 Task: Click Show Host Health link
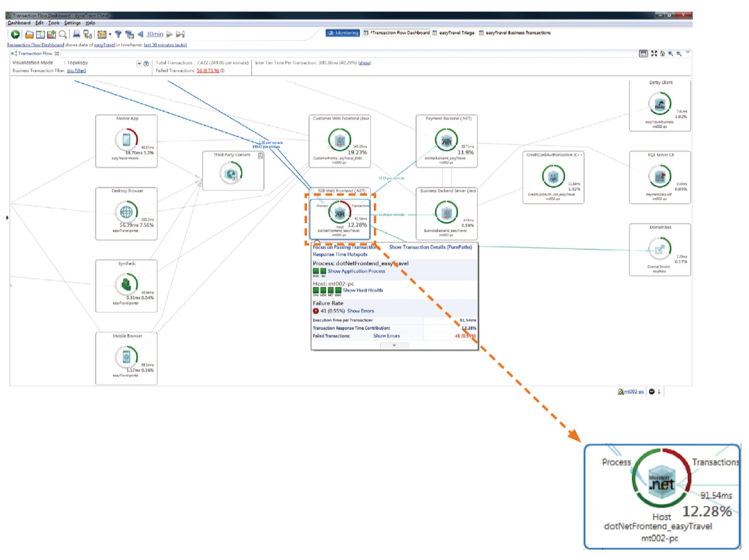(x=363, y=291)
